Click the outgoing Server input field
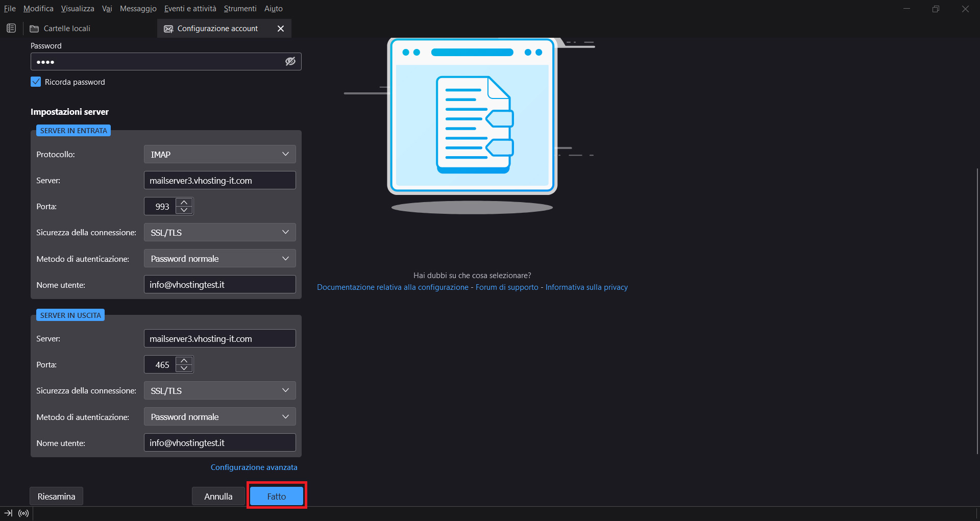980x521 pixels. click(220, 338)
